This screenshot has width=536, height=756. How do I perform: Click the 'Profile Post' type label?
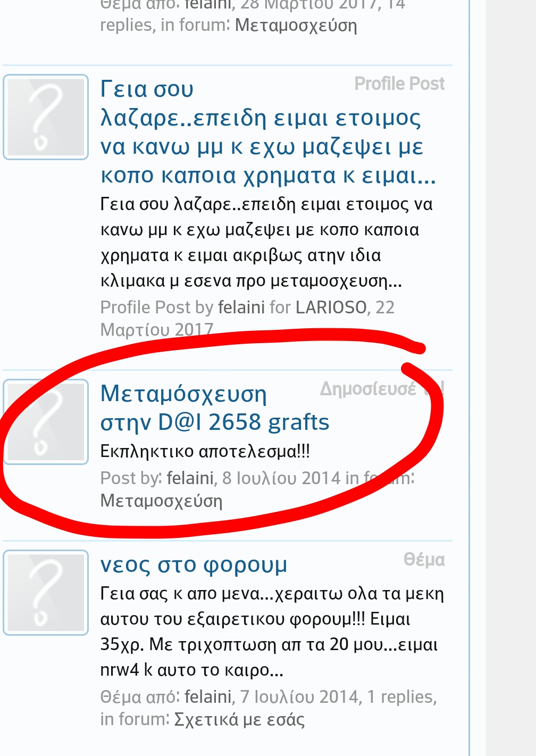tap(399, 84)
